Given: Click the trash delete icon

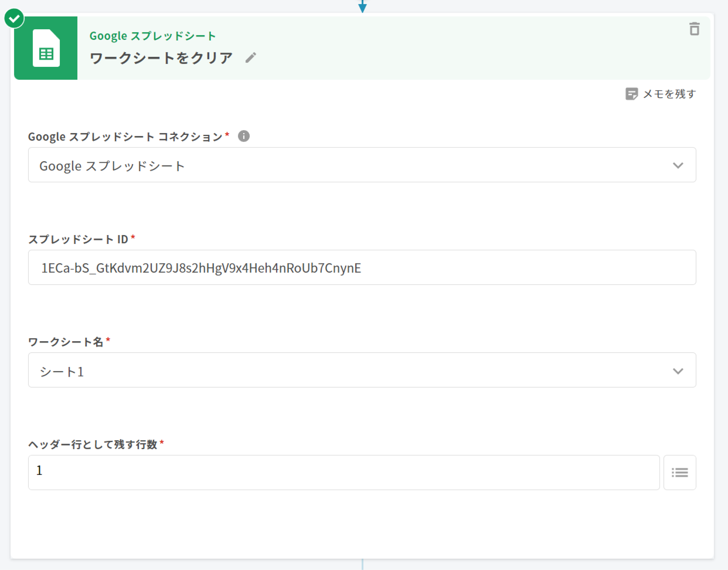Looking at the screenshot, I should click(694, 29).
